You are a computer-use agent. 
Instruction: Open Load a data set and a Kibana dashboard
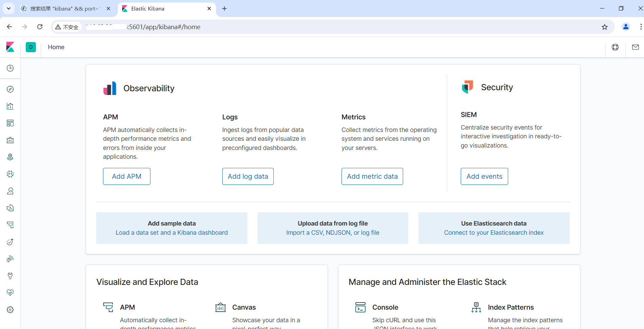[x=172, y=233]
